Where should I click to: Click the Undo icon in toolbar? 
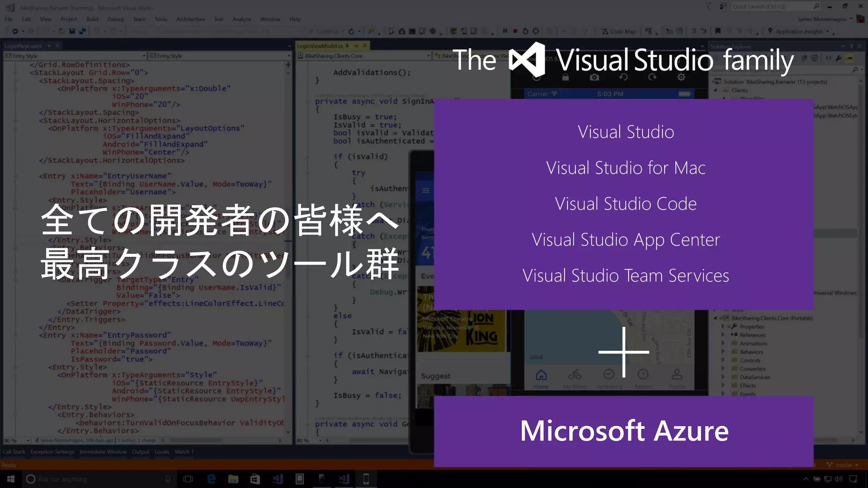pos(97,31)
